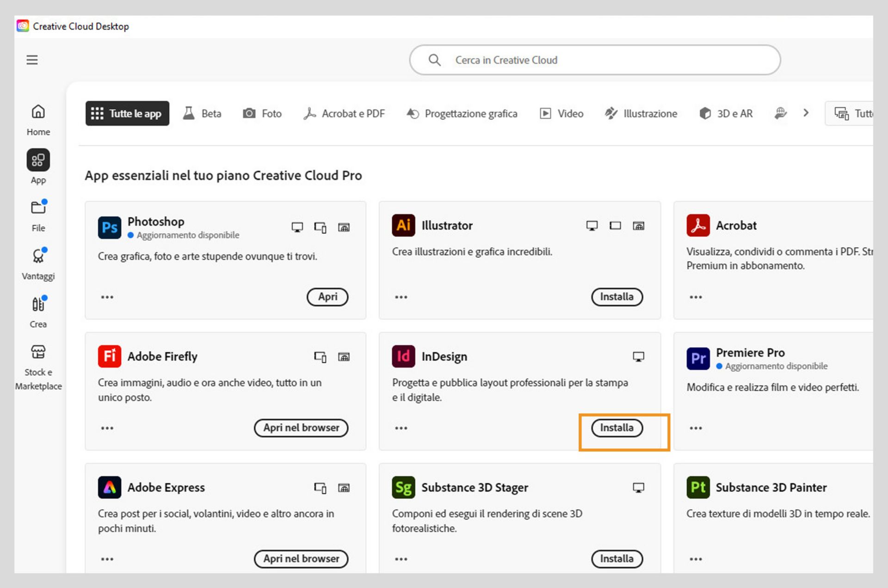Click the Adobe Firefly app icon
The image size is (888, 588).
(x=110, y=356)
